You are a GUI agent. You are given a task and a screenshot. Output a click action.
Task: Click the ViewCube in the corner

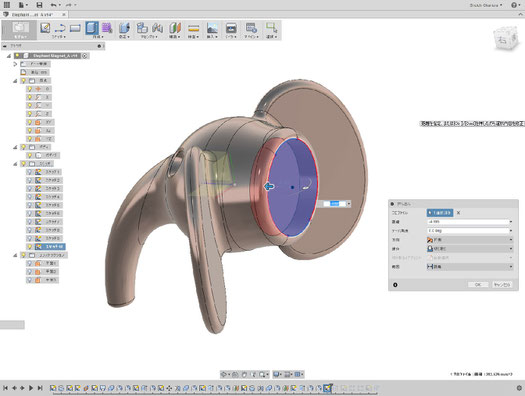[505, 38]
